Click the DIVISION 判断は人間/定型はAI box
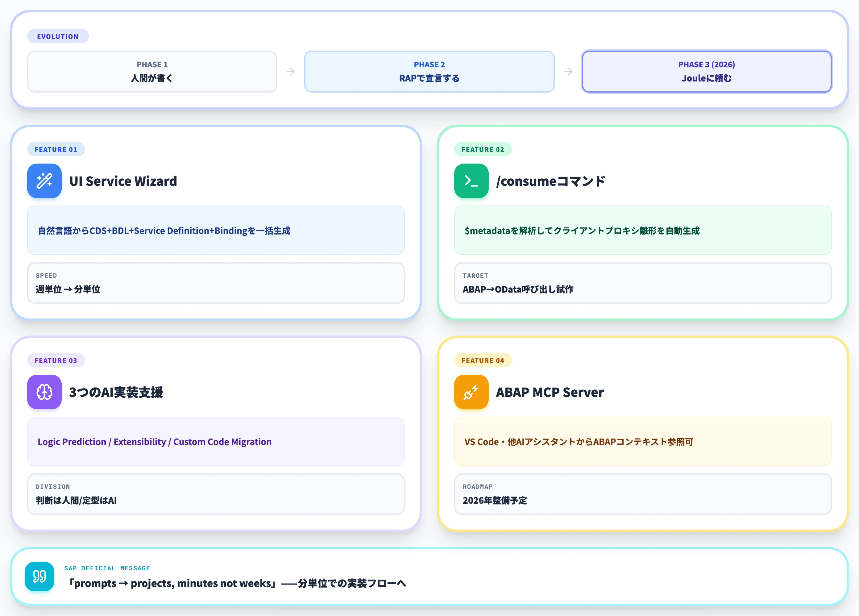The image size is (859, 616). (216, 494)
